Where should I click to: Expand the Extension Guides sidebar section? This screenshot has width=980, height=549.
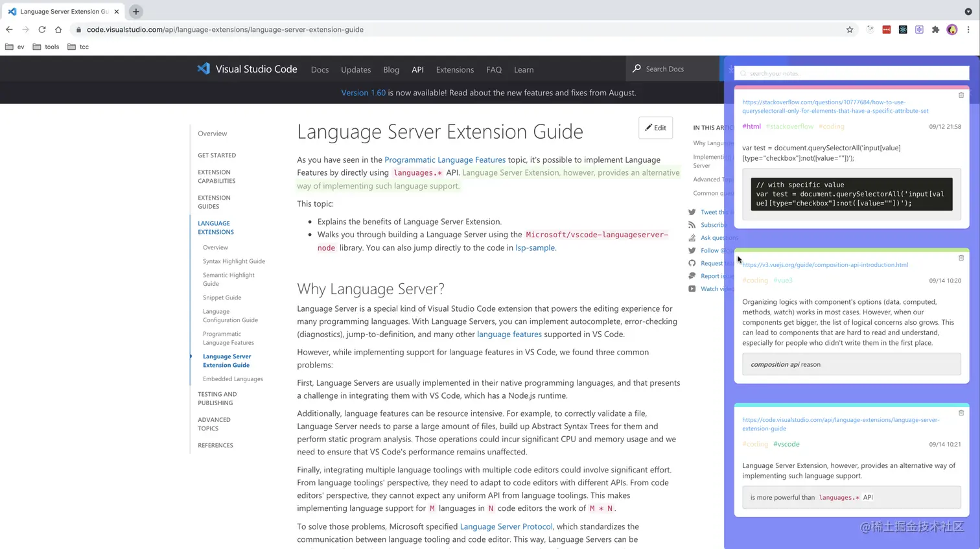pos(214,202)
